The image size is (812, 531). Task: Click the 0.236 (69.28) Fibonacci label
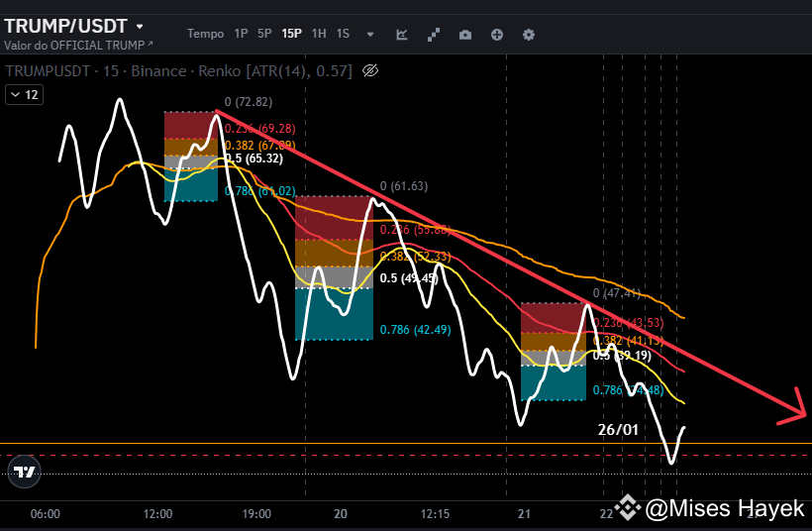tap(260, 129)
